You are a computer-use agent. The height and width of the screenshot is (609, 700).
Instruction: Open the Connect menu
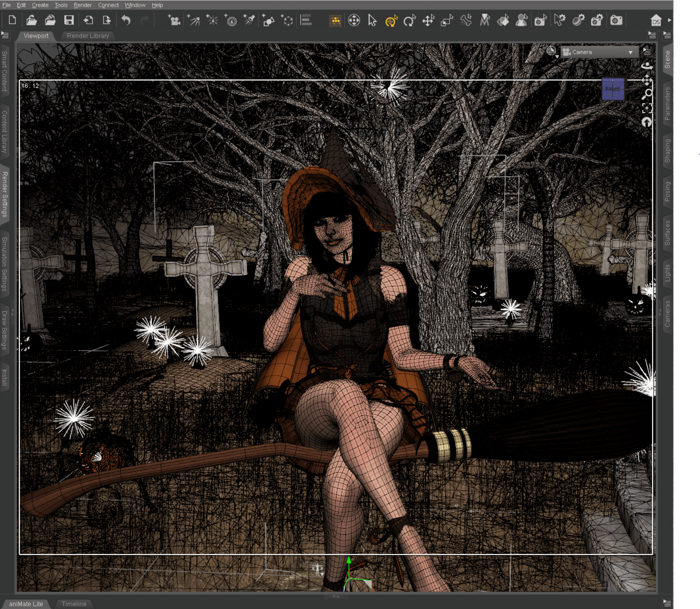click(108, 5)
